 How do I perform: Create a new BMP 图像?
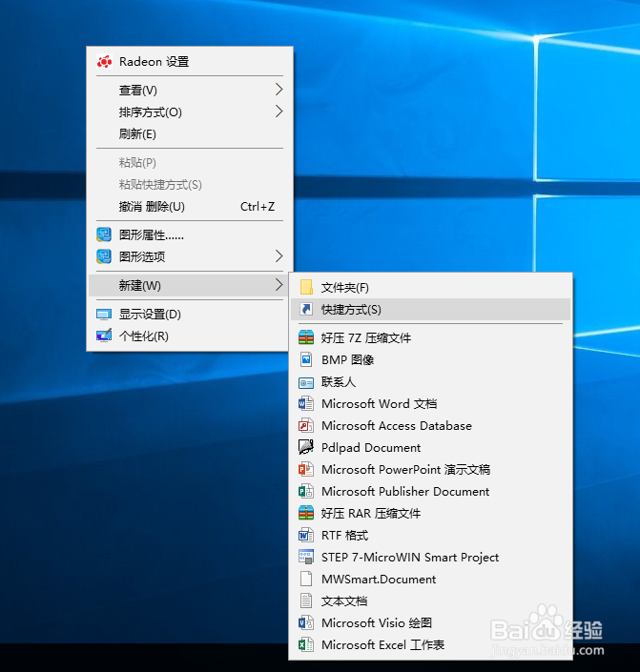pyautogui.click(x=431, y=360)
